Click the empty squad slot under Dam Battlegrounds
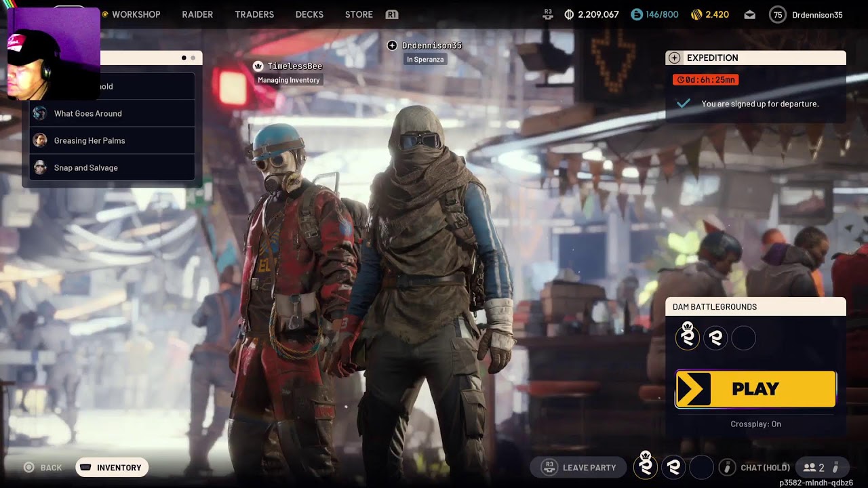The image size is (868, 488). tap(743, 338)
